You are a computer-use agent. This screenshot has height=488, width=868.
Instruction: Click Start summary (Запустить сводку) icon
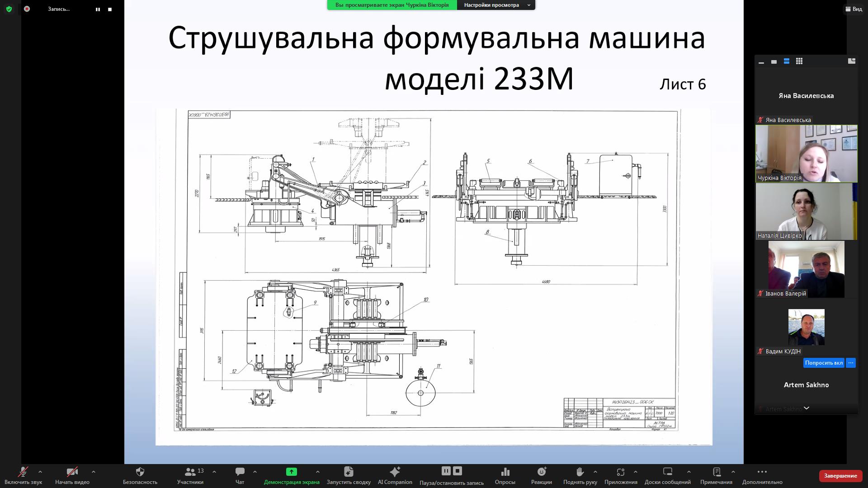(349, 472)
